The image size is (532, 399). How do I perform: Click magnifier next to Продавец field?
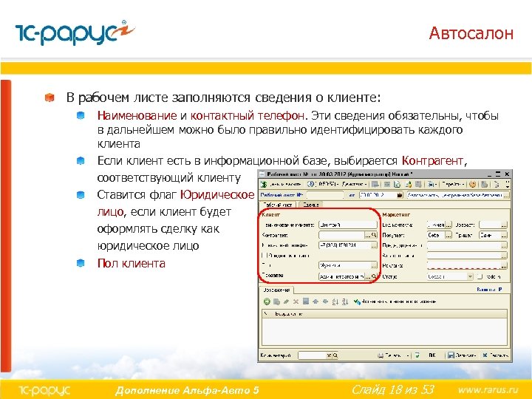point(374,276)
